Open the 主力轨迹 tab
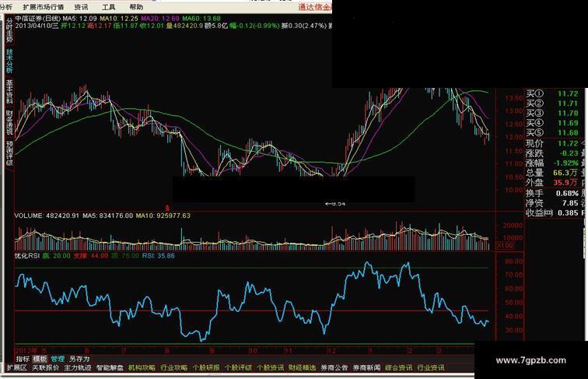 (x=78, y=368)
